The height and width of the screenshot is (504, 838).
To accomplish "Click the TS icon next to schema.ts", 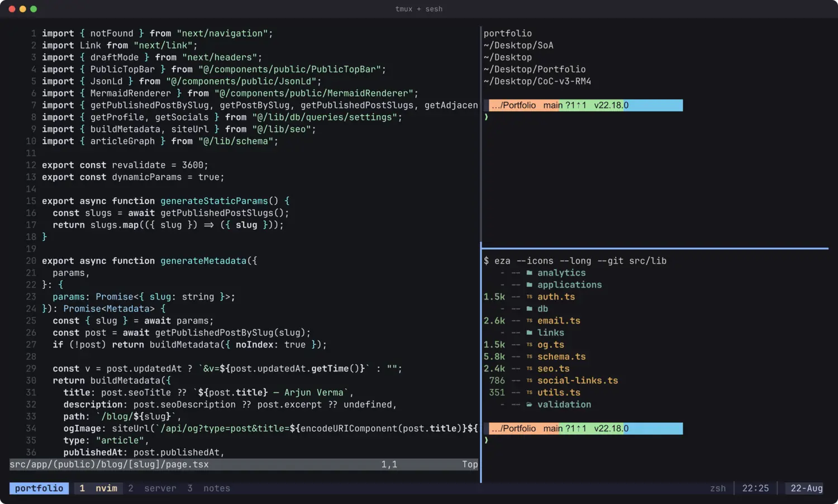I will (x=529, y=356).
